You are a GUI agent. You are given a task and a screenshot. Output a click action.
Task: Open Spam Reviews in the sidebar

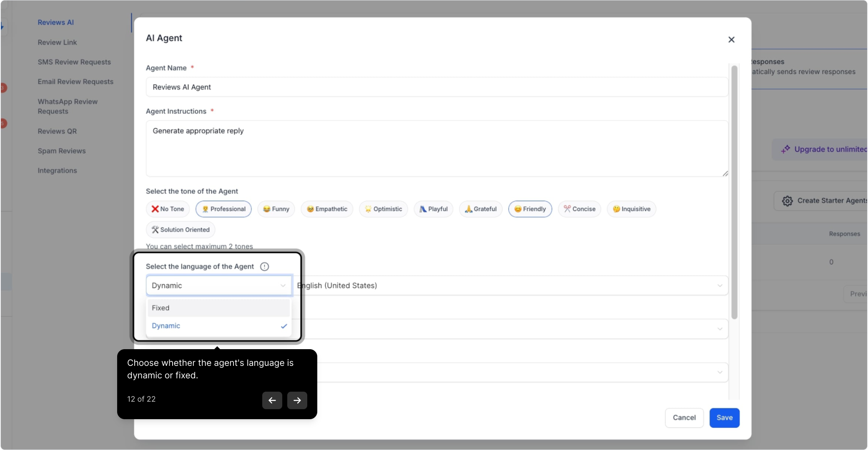[x=62, y=151]
